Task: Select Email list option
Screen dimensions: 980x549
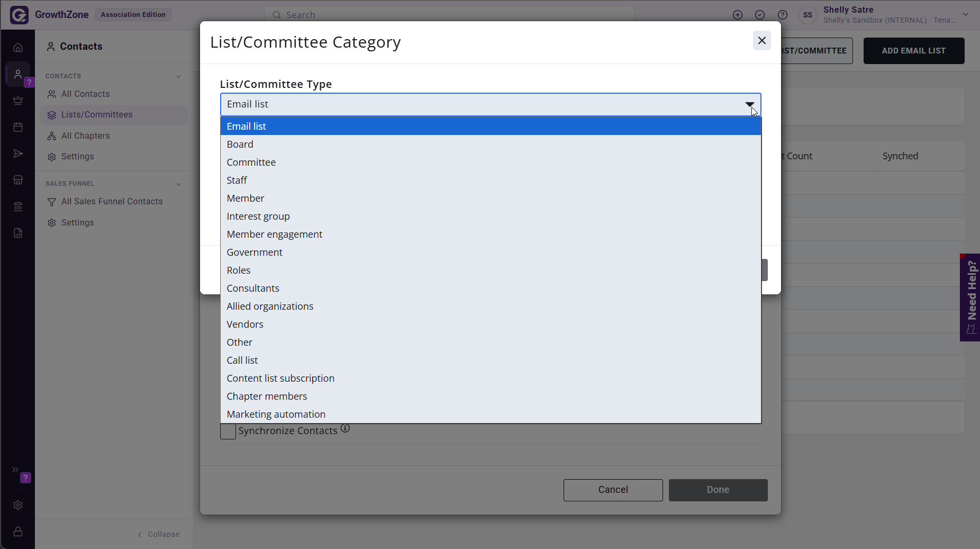Action: (491, 126)
